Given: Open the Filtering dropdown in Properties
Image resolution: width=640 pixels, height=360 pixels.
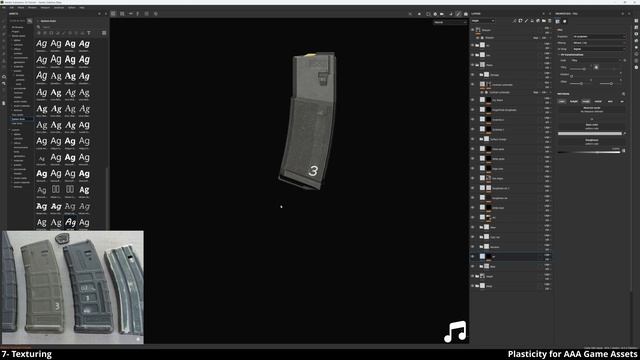Looking at the screenshot, I should click(x=598, y=42).
